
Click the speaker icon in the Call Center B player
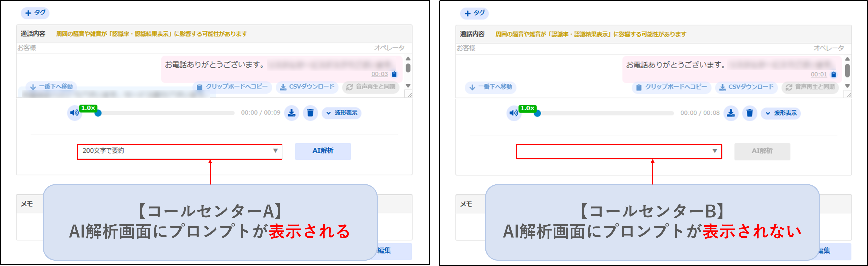(x=513, y=113)
